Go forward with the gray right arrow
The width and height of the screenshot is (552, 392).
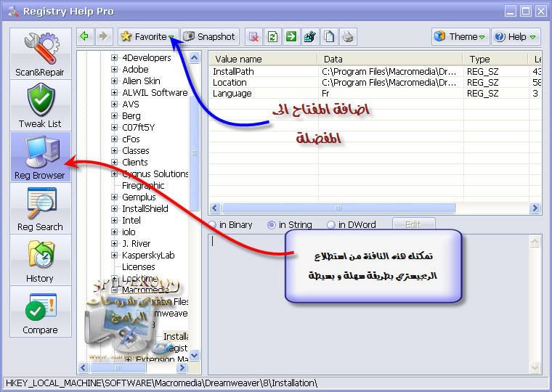tap(103, 36)
